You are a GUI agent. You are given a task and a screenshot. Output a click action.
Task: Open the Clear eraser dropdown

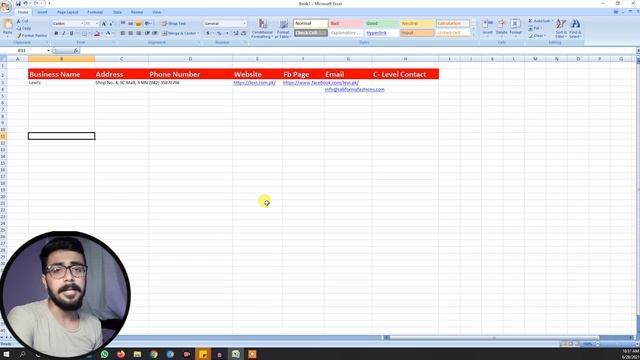(x=537, y=36)
